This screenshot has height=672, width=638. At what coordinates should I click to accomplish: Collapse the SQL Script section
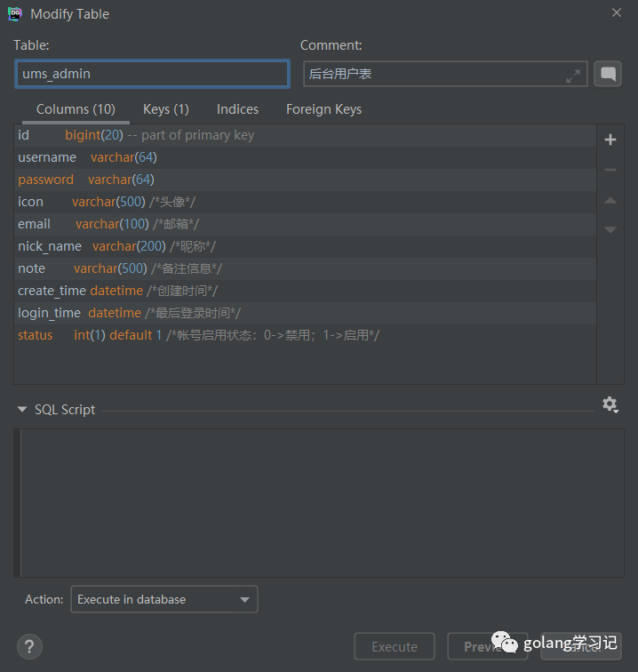pos(22,410)
